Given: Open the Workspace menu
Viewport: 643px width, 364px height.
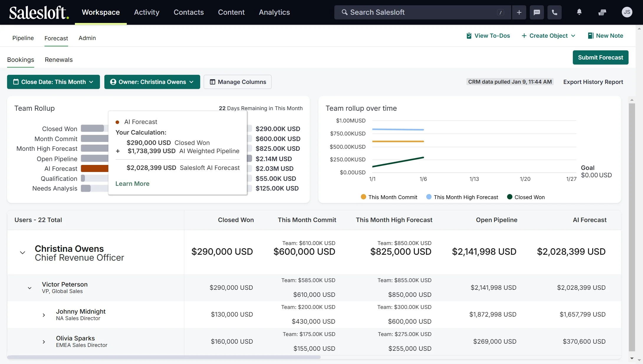Looking at the screenshot, I should coord(101,12).
